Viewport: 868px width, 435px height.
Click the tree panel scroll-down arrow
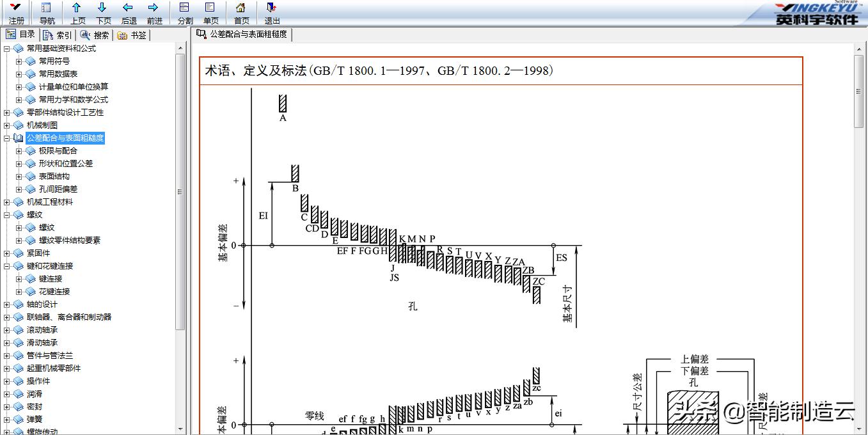(180, 429)
